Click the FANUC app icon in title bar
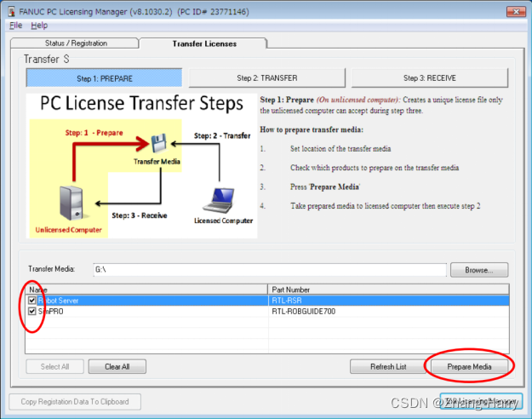This screenshot has height=419, width=532. [x=12, y=12]
